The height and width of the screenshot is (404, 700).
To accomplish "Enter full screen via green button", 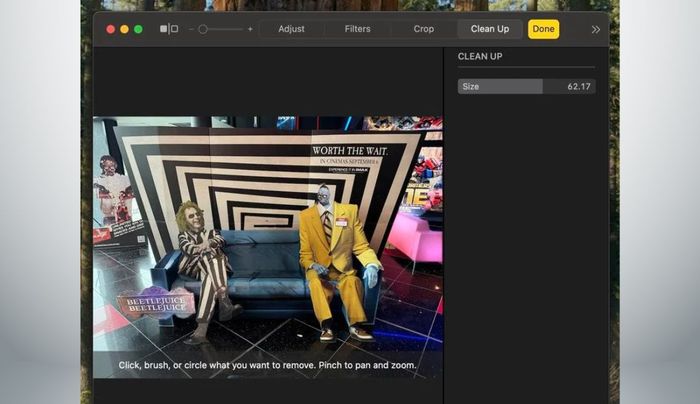I will (x=138, y=29).
